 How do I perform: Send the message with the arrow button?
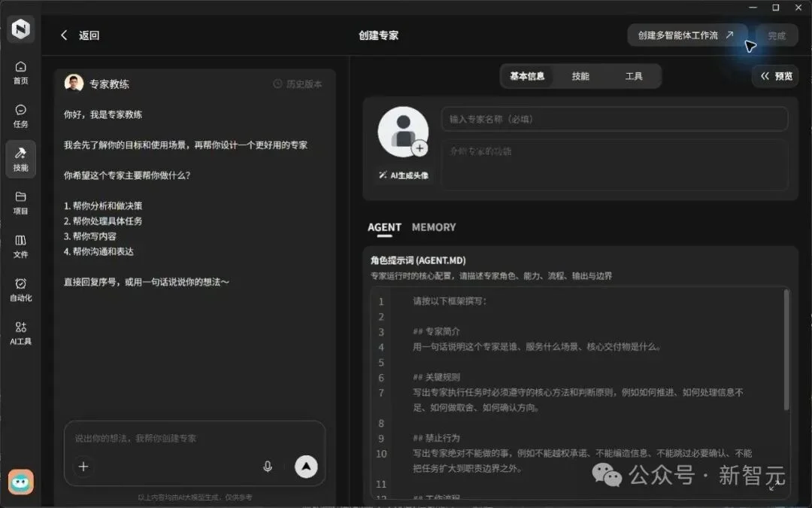(306, 467)
